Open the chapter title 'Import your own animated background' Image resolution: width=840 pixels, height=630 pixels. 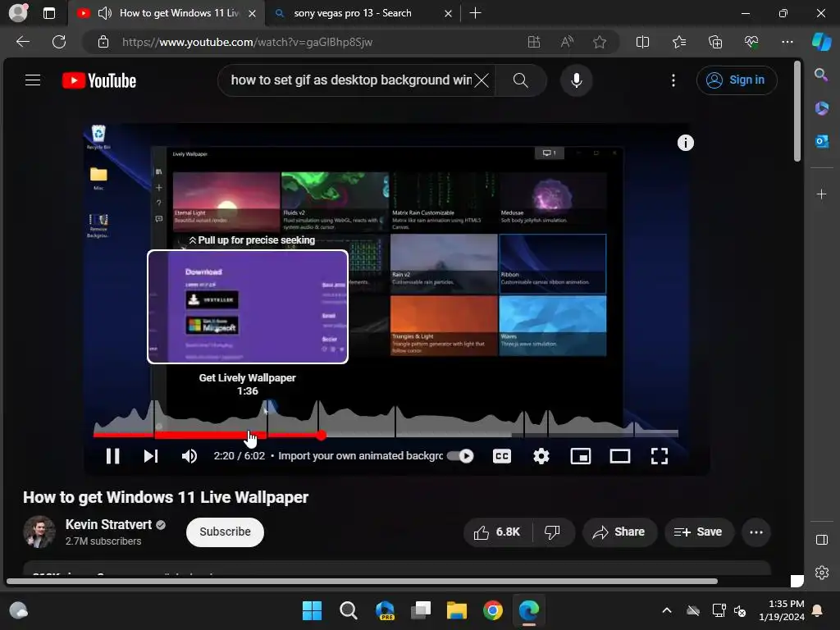361,456
